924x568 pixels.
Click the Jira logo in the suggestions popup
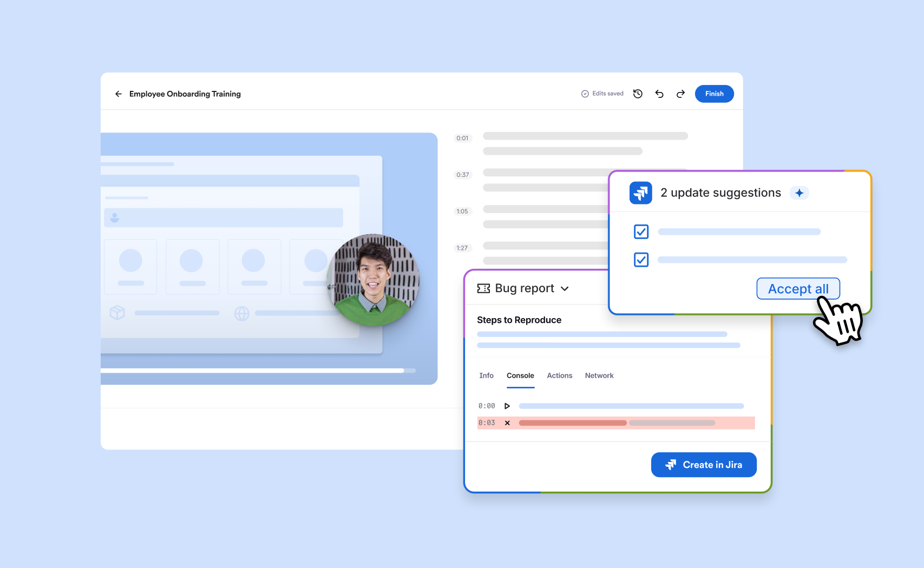click(x=640, y=193)
